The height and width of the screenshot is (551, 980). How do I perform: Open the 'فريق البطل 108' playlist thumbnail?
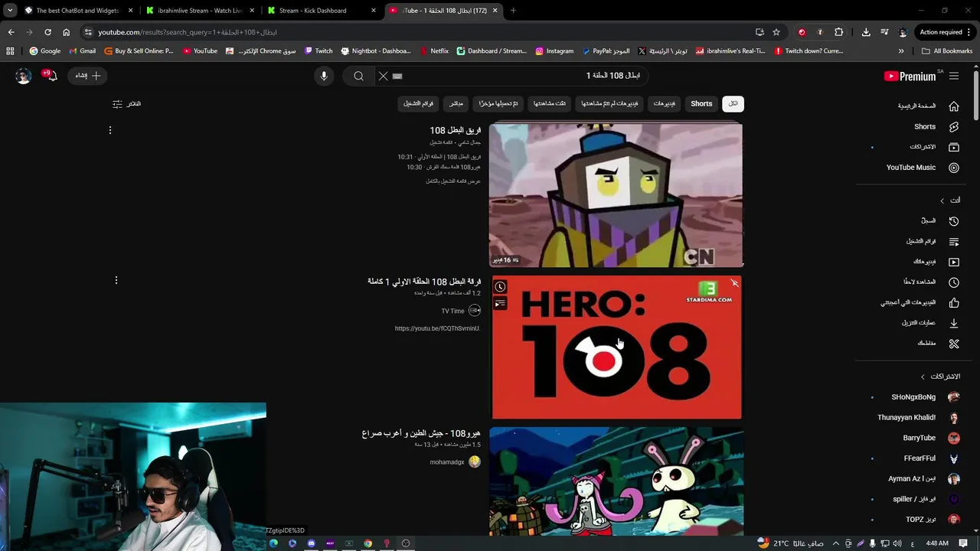tap(616, 195)
